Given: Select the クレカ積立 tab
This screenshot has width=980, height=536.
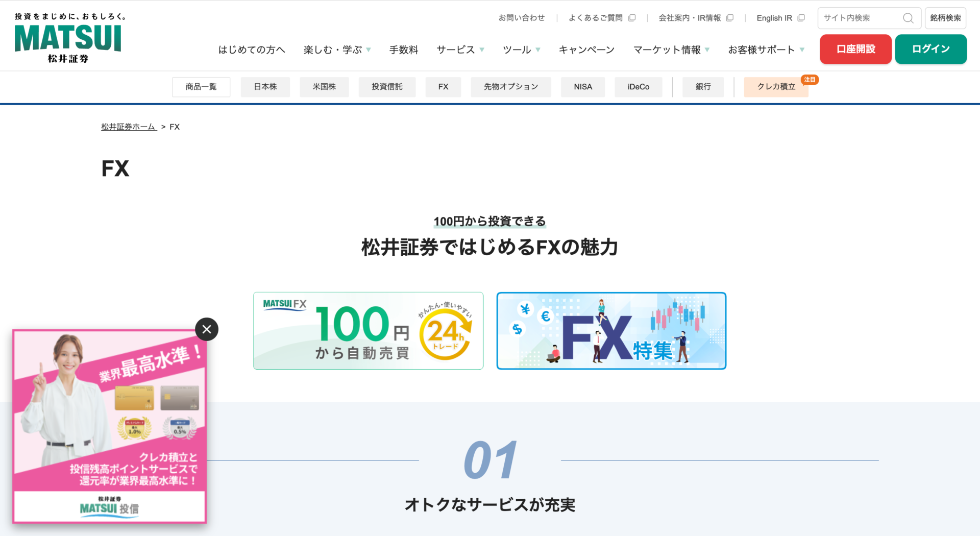Looking at the screenshot, I should pos(776,87).
